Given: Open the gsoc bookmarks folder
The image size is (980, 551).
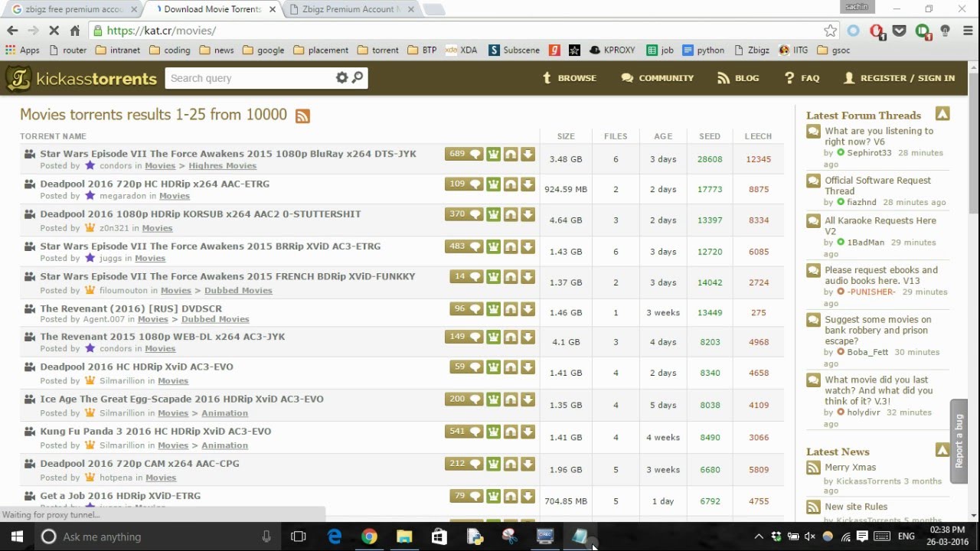Looking at the screenshot, I should (834, 51).
